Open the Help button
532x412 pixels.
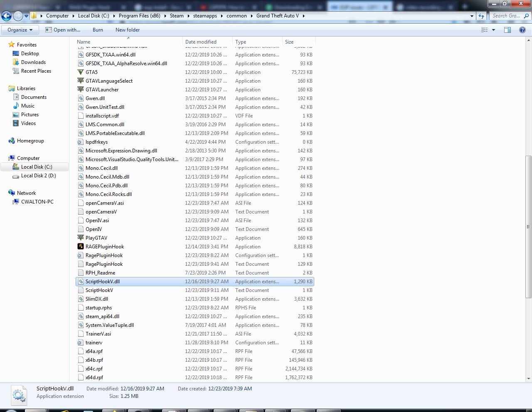coord(522,30)
